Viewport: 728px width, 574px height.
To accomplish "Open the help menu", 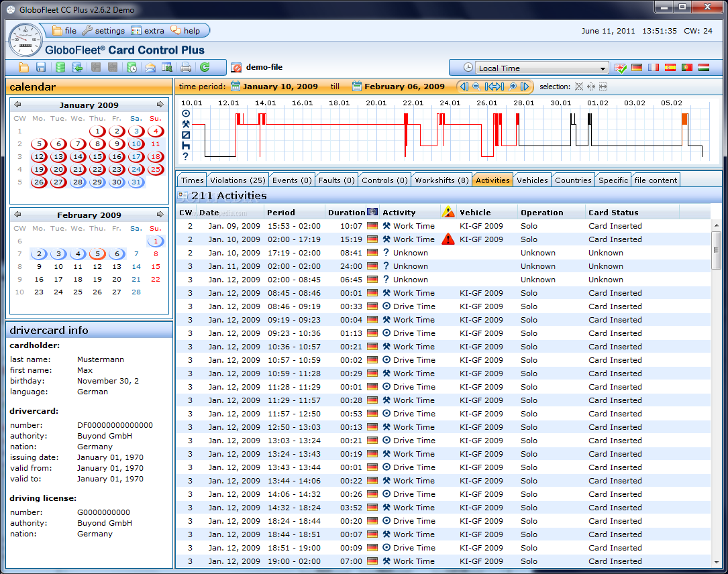I will (x=185, y=31).
